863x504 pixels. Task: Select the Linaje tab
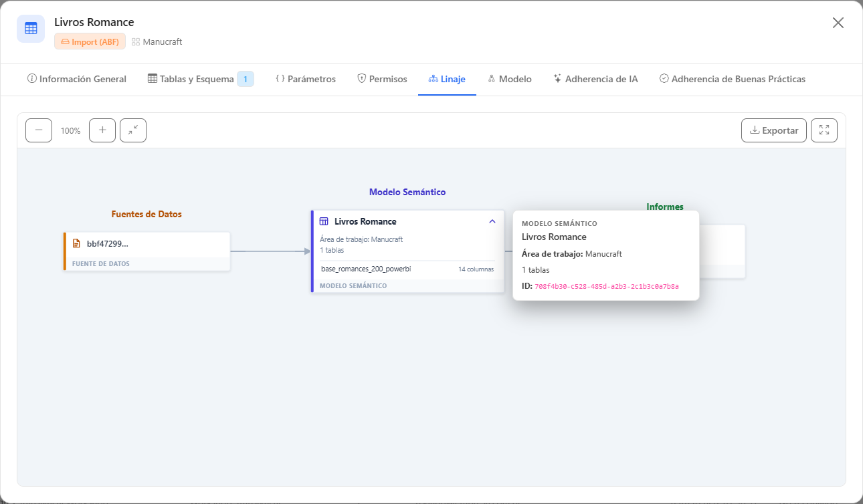(x=447, y=79)
